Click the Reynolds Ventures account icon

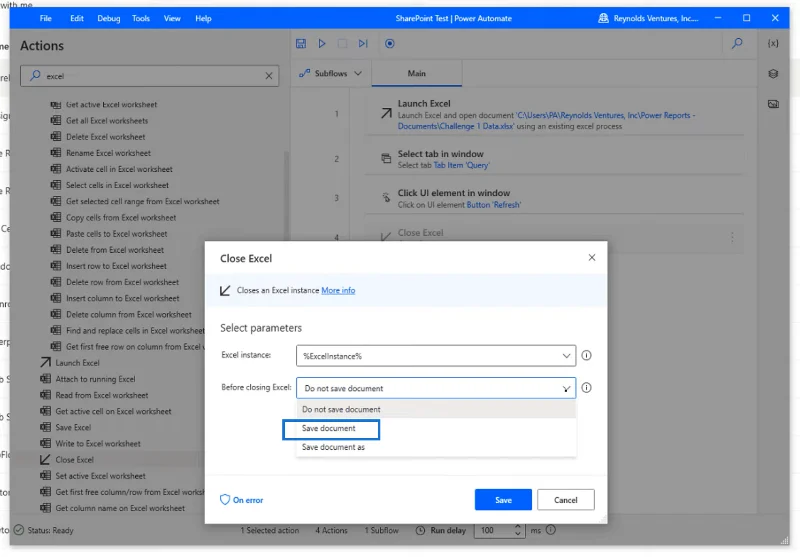pos(603,18)
